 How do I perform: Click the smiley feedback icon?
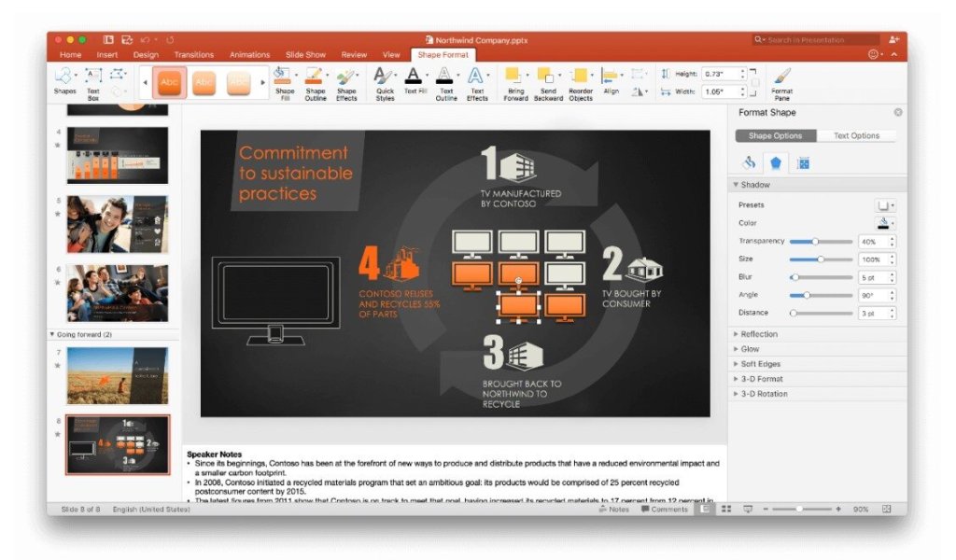tap(873, 54)
